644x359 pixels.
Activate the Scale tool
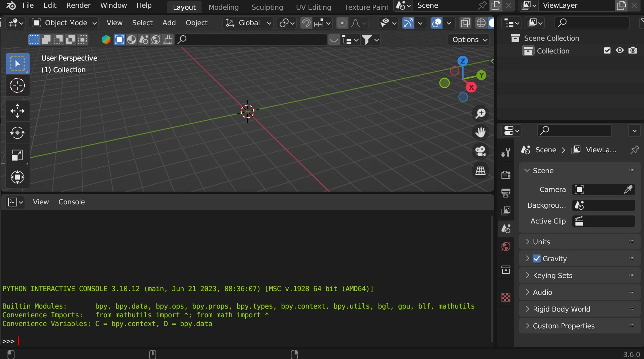tap(17, 155)
